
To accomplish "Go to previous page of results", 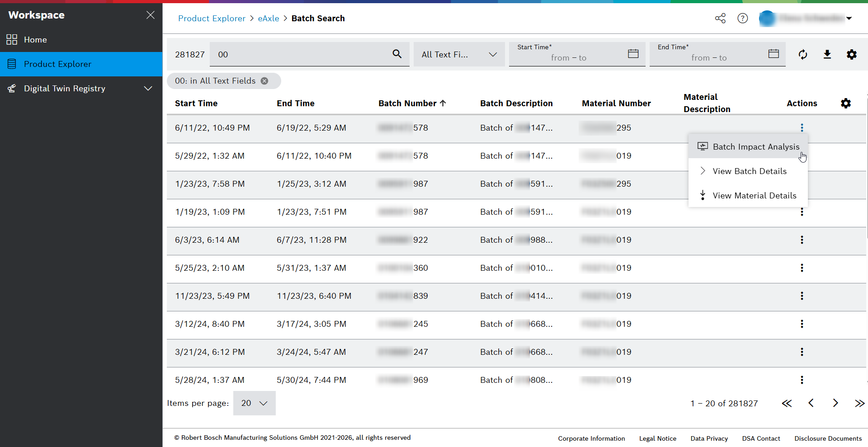I will (811, 403).
